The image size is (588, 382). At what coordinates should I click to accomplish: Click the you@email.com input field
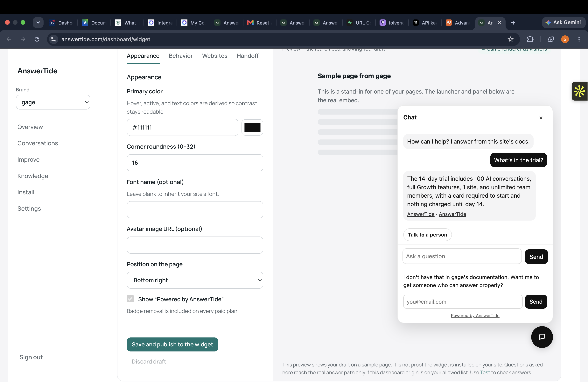click(463, 301)
